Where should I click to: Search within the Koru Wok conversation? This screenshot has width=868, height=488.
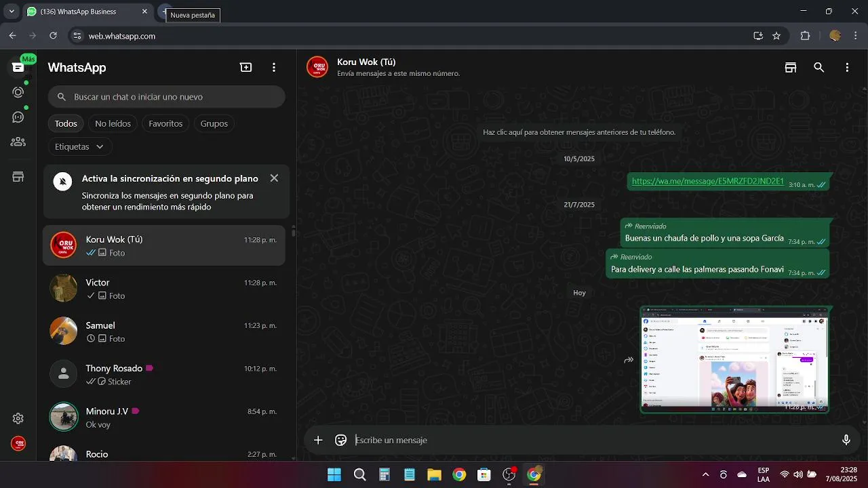point(819,67)
